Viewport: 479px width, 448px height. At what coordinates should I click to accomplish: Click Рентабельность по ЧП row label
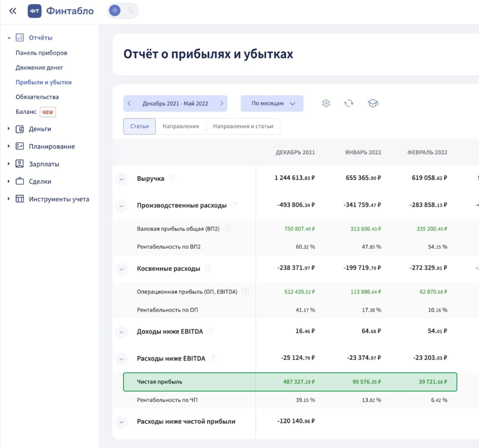[167, 400]
